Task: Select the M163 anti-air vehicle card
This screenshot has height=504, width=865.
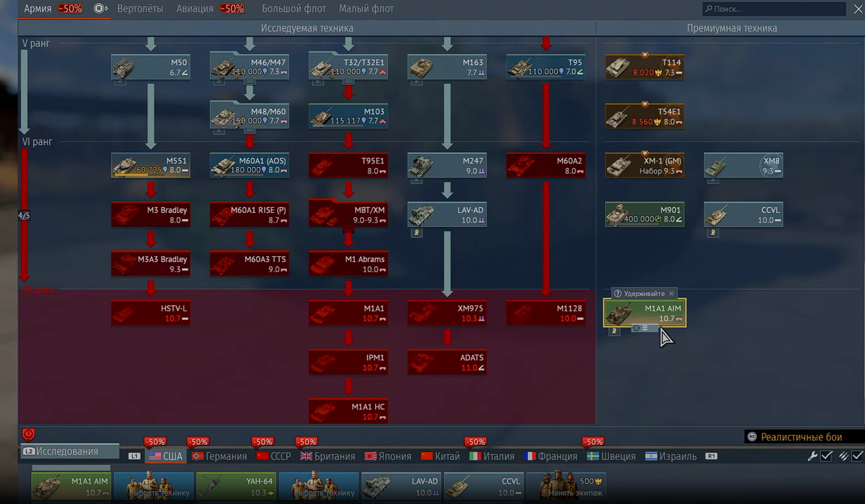Action: pyautogui.click(x=447, y=67)
